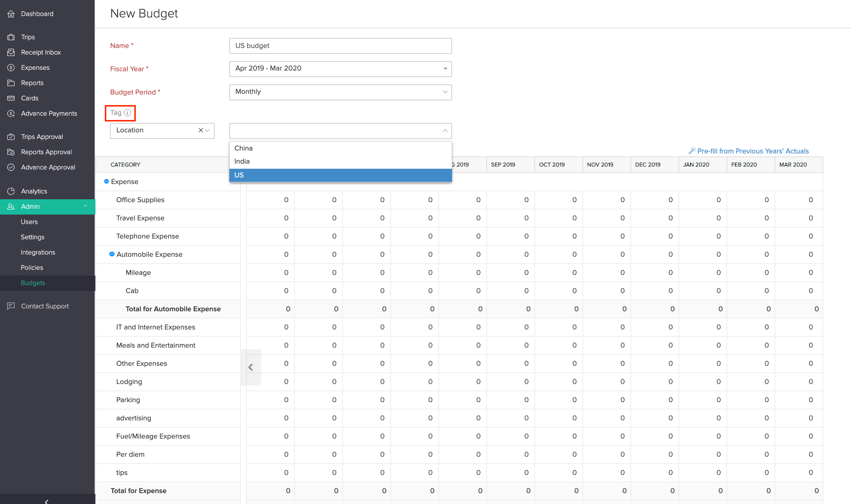Open Policies under Admin menu
851x504 pixels.
[x=32, y=268]
